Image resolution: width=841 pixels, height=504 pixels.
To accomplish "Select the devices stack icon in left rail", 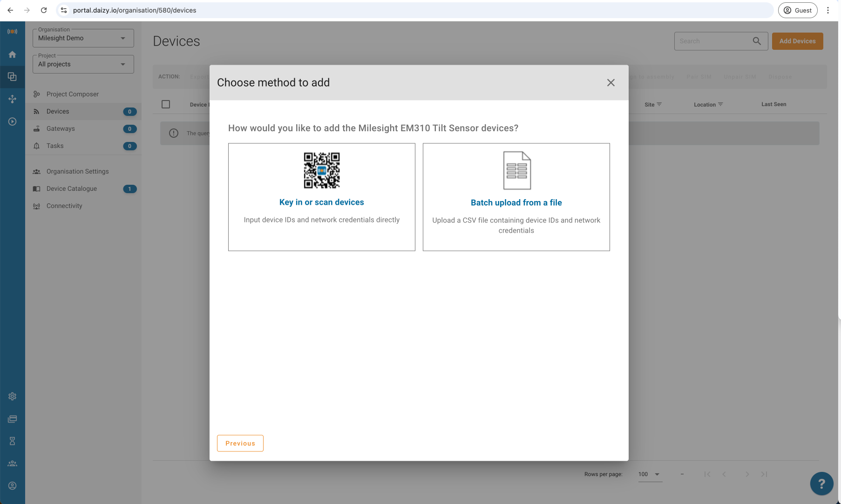I will click(13, 77).
